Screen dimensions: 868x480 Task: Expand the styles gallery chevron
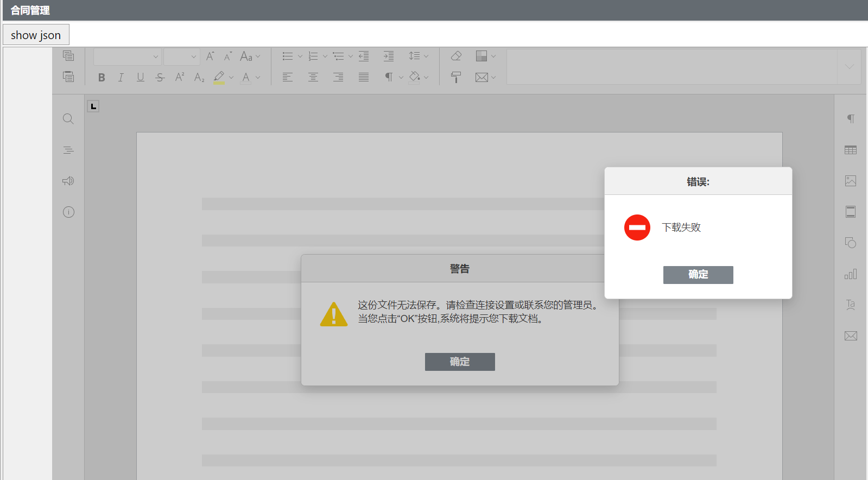(849, 67)
